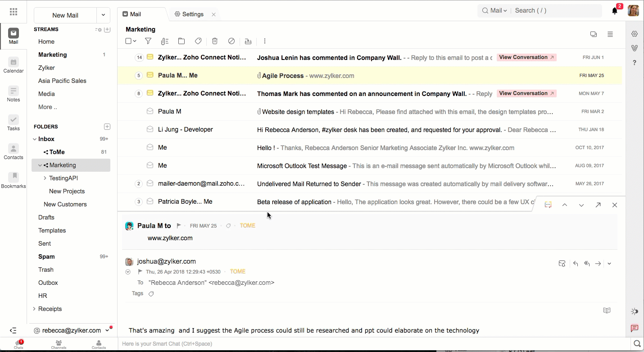
Task: Select the Asia Pacific Sales stream
Action: point(62,81)
